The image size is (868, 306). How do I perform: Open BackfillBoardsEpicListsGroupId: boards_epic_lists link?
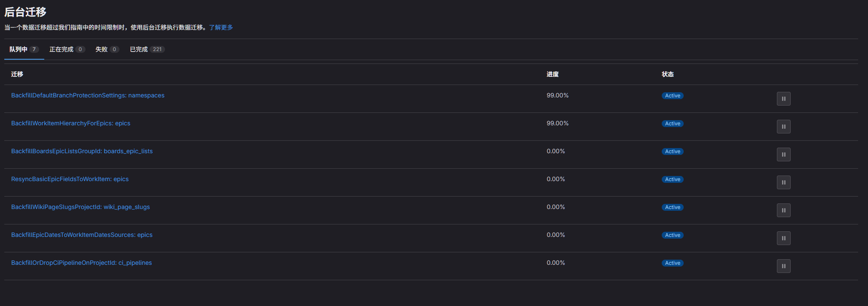(82, 151)
